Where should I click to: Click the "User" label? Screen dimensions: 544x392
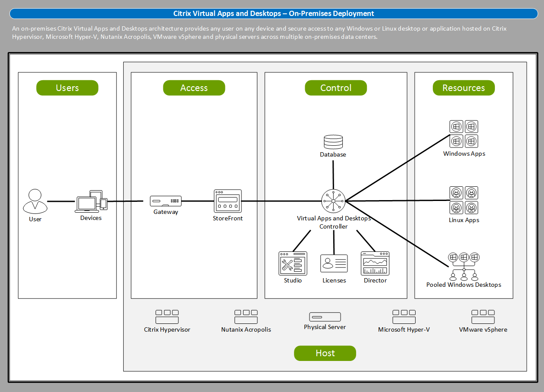point(35,219)
